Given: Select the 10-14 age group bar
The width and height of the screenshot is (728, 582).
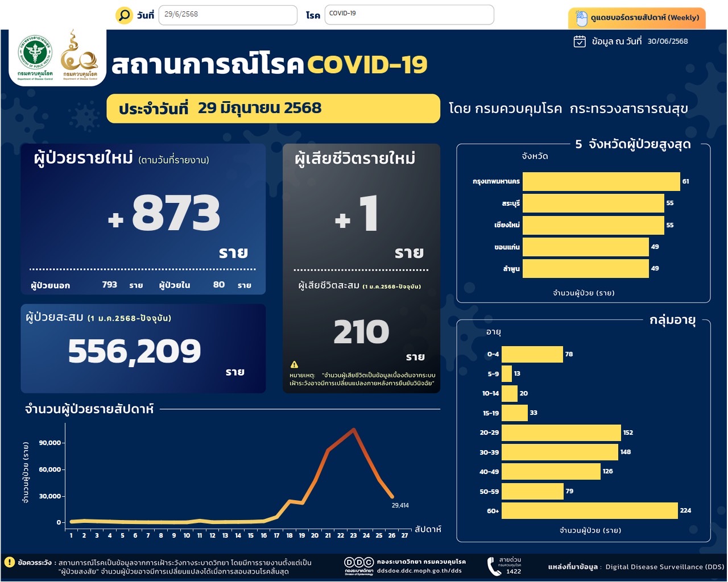Looking at the screenshot, I should click(x=510, y=393).
